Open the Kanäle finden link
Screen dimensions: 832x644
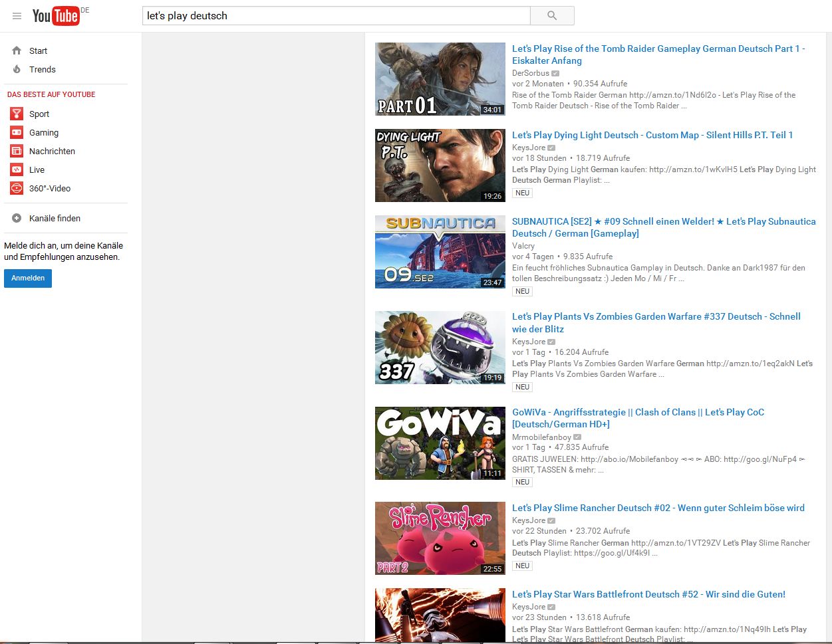(x=55, y=218)
